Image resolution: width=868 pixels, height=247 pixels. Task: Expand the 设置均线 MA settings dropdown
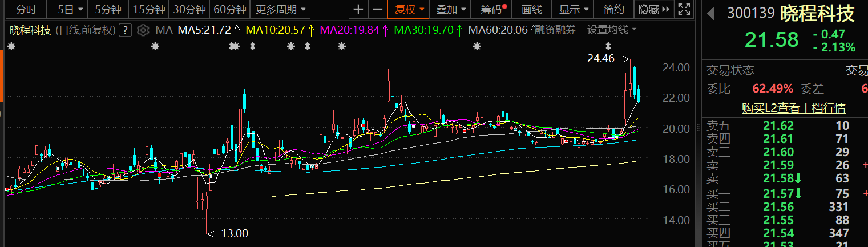[612, 30]
